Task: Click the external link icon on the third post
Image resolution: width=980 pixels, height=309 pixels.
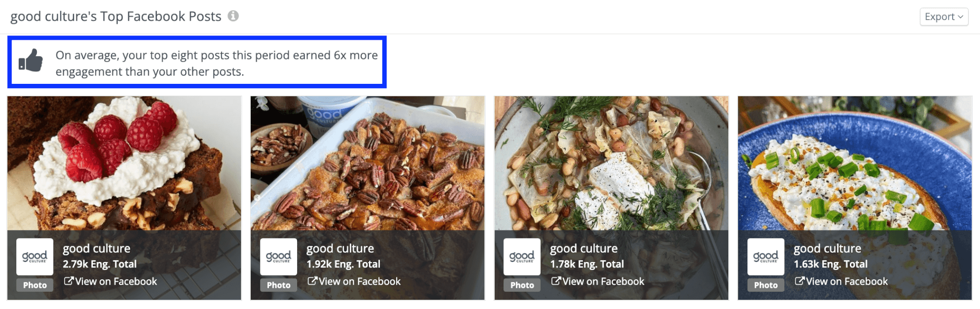Action: (557, 281)
